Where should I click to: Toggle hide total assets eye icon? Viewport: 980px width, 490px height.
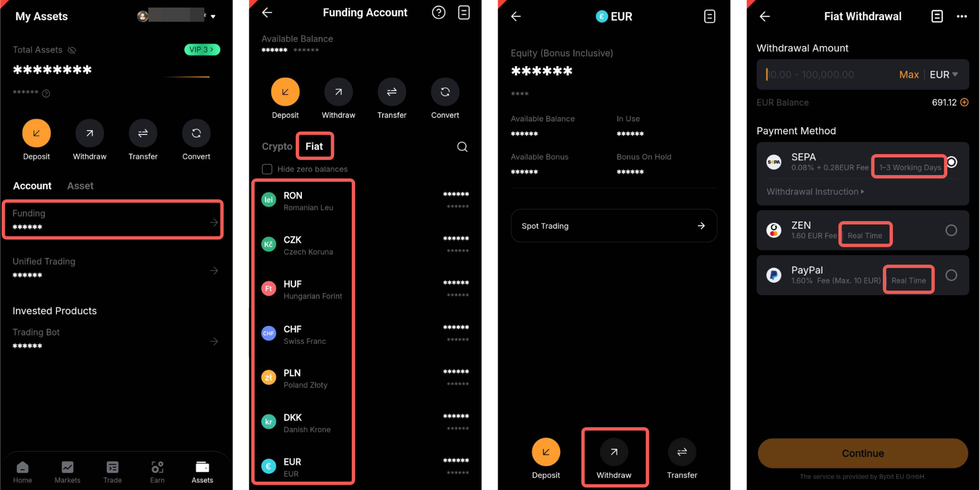[72, 50]
